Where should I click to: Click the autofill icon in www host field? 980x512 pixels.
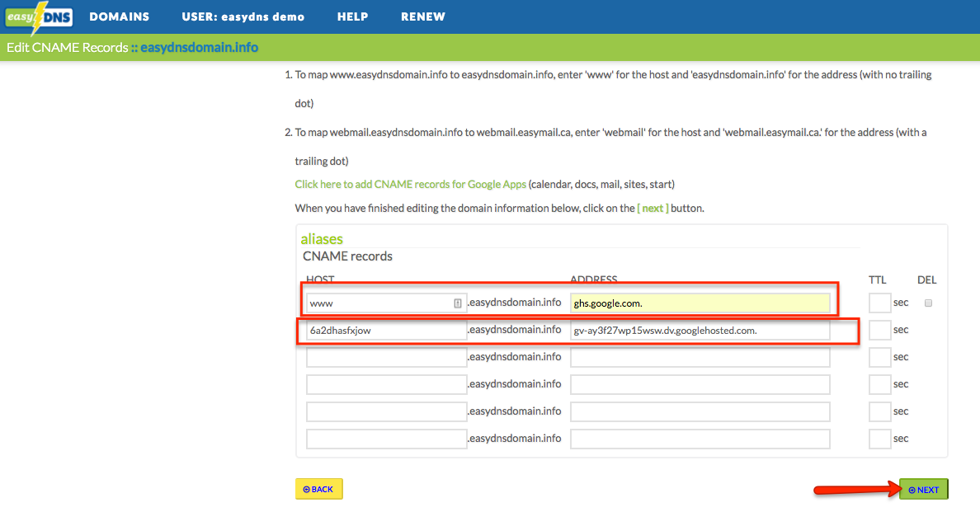point(458,303)
